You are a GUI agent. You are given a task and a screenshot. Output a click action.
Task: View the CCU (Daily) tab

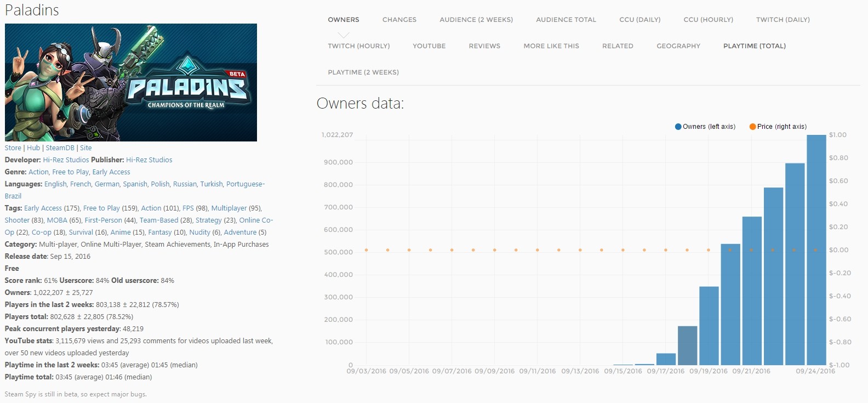(x=640, y=20)
